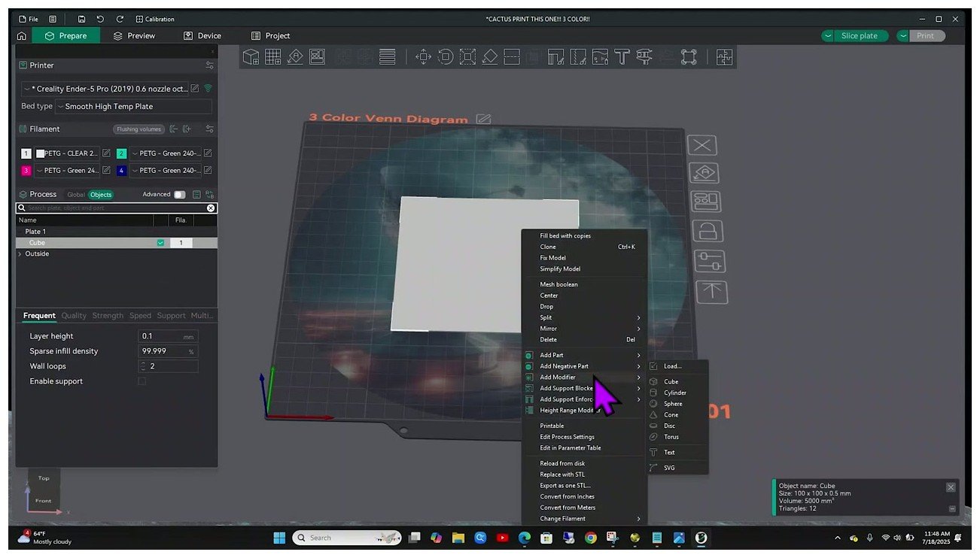Toggle the Advanced mode switch
The image size is (980, 558).
tap(179, 194)
